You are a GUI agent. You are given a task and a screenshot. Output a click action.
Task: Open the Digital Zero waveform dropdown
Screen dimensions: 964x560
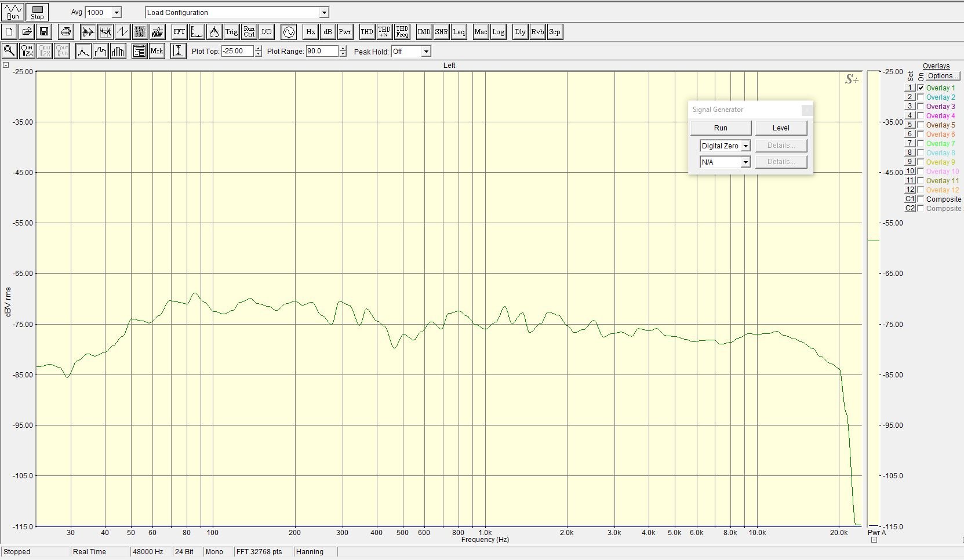(x=745, y=146)
